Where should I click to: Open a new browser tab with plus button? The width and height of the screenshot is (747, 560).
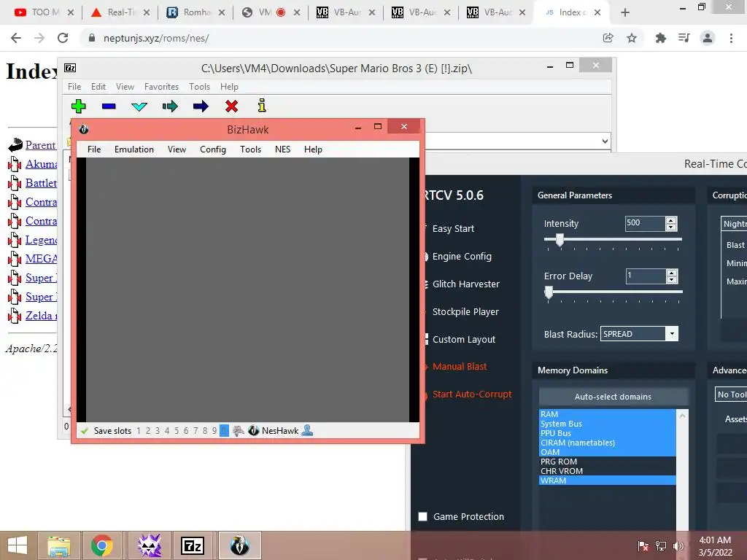(x=625, y=12)
